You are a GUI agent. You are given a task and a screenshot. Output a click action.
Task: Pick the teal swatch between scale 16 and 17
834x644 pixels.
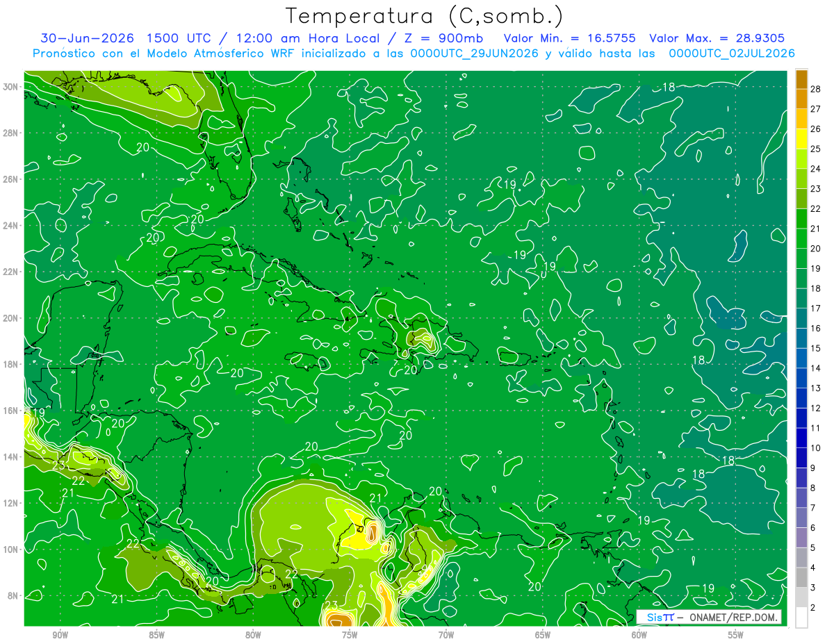pos(801,318)
